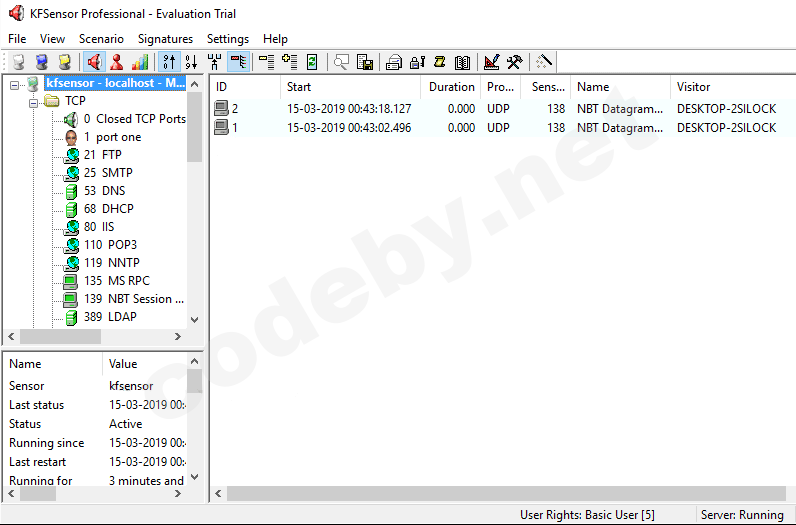The image size is (796, 525).
Task: Toggle descending sort 0-9 arrow down
Action: (x=191, y=62)
